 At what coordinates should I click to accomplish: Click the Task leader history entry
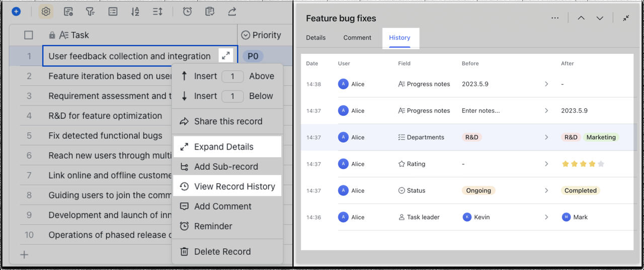pyautogui.click(x=419, y=217)
